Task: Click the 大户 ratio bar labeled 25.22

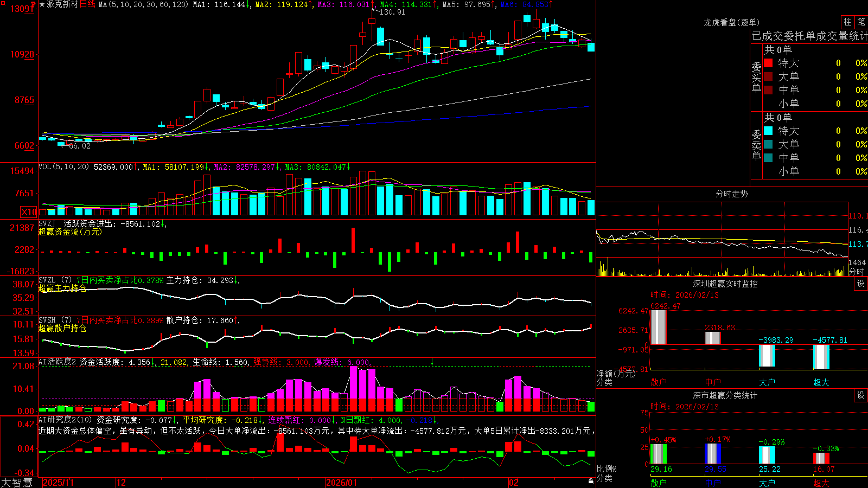Action: [767, 455]
